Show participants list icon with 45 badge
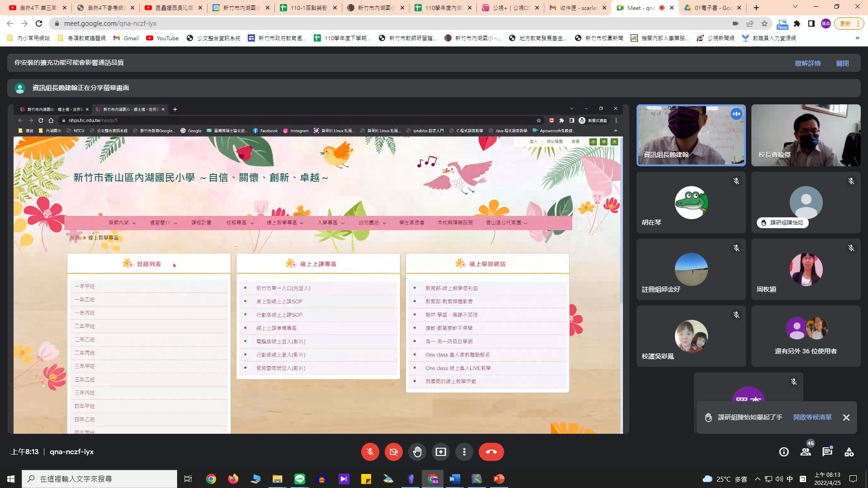Screen dimensions: 868x488 806,452
